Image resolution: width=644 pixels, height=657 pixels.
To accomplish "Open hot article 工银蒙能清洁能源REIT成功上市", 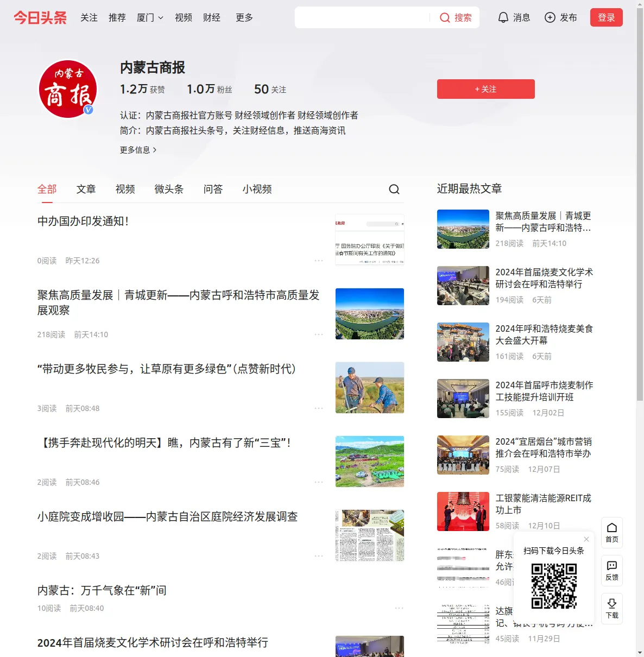I will coord(544,504).
